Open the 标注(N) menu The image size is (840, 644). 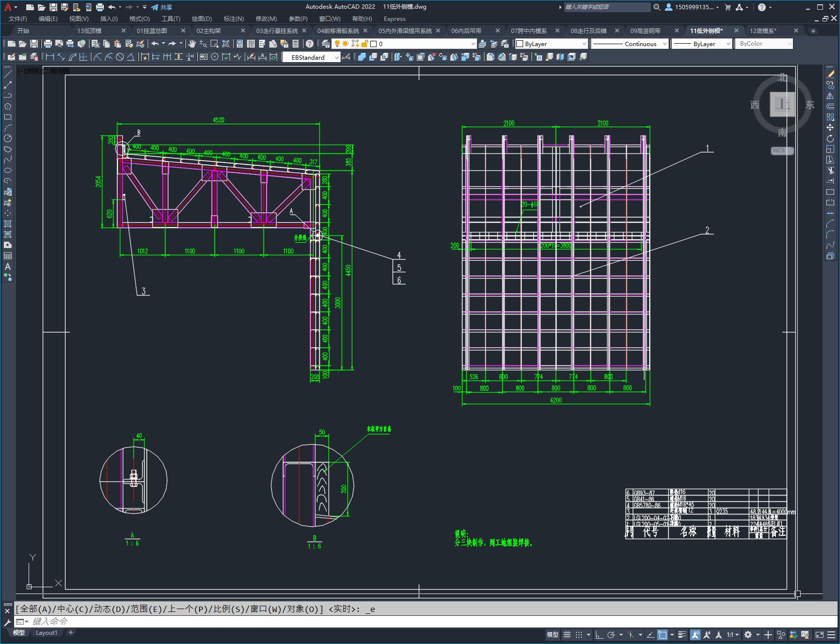click(x=233, y=18)
